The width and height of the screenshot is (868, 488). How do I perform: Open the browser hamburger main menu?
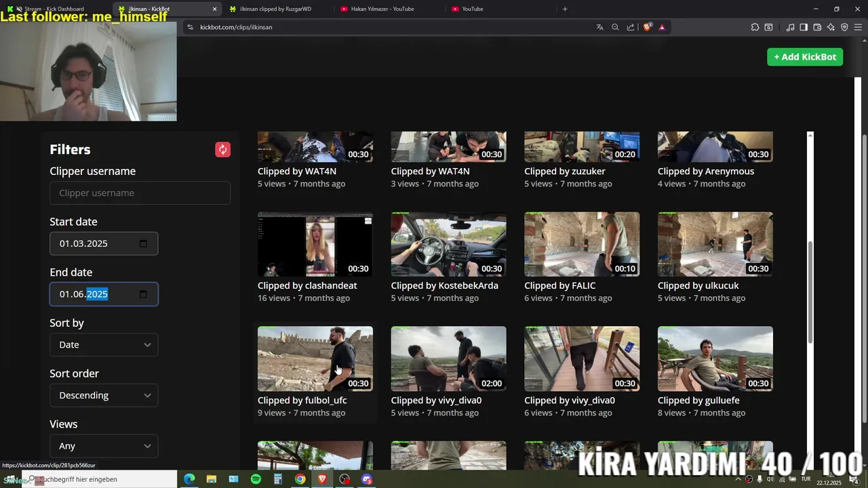click(x=858, y=27)
